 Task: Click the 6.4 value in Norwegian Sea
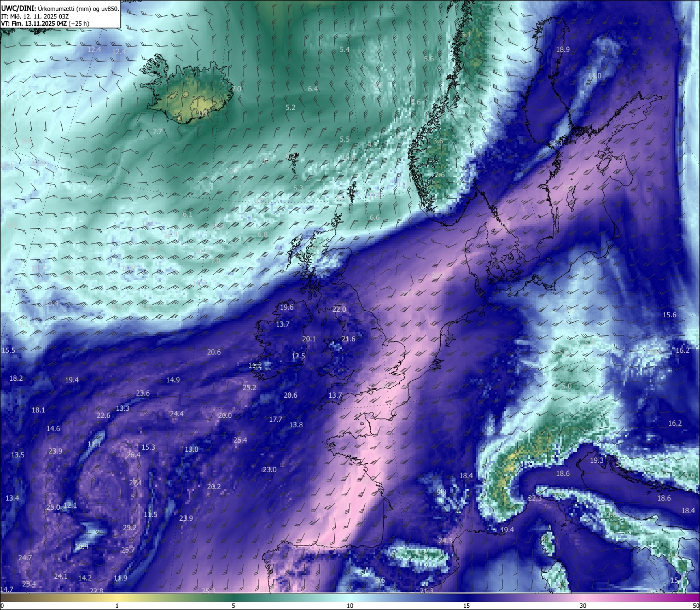(x=313, y=89)
